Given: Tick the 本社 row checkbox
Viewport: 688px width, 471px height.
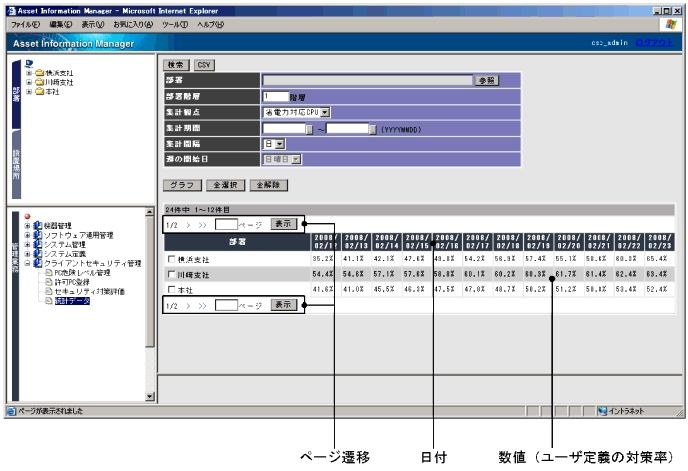Looking at the screenshot, I should click(x=172, y=288).
